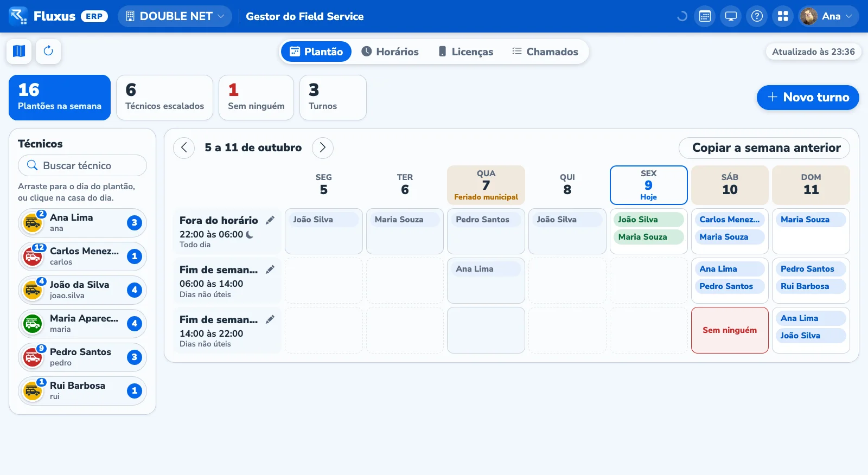
Task: Switch to the Horários tab
Action: point(390,52)
